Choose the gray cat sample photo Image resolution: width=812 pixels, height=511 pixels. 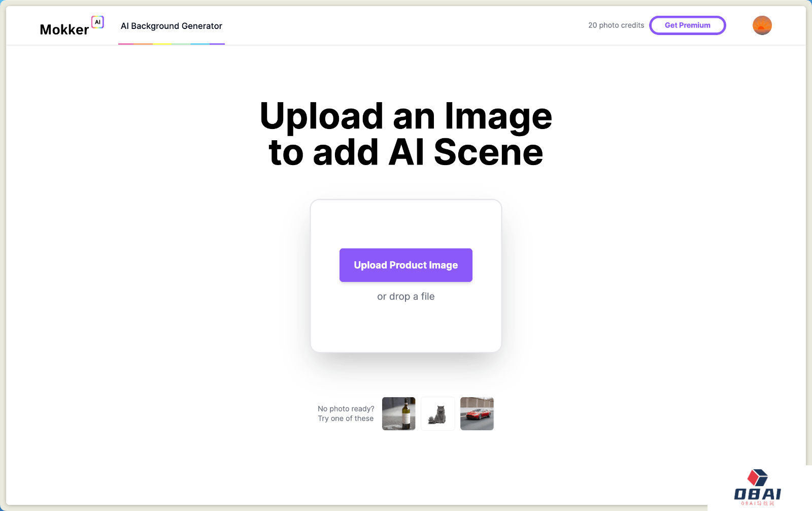click(437, 413)
